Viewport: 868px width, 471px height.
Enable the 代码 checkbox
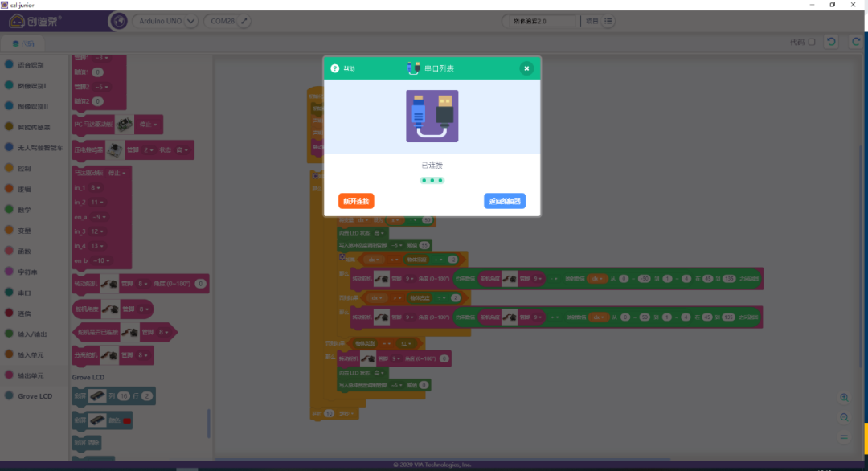[812, 42]
